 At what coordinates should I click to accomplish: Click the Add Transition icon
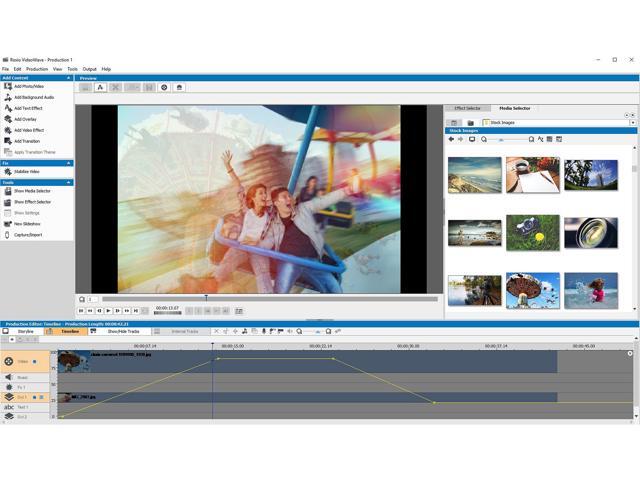pyautogui.click(x=8, y=141)
